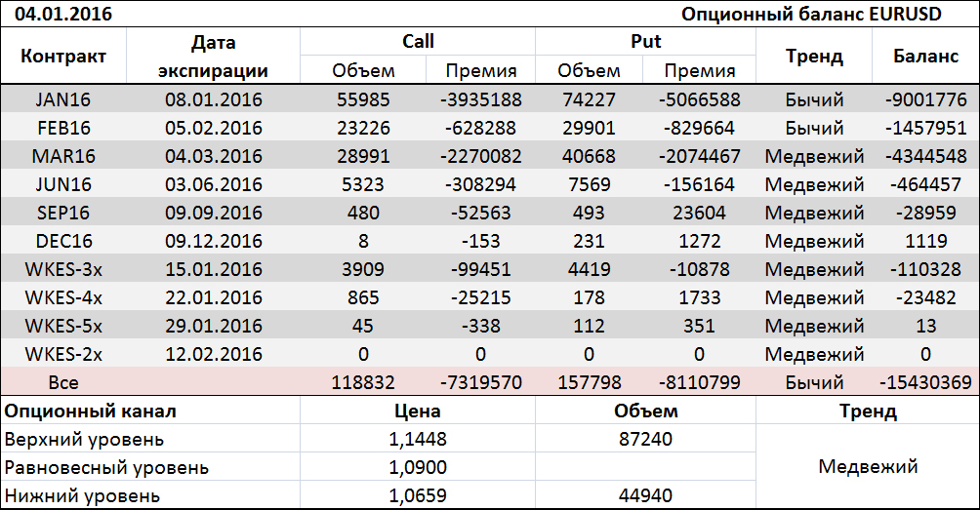Select the Дата экспирации header cell
Viewport: 980px width, 510px height.
214,57
